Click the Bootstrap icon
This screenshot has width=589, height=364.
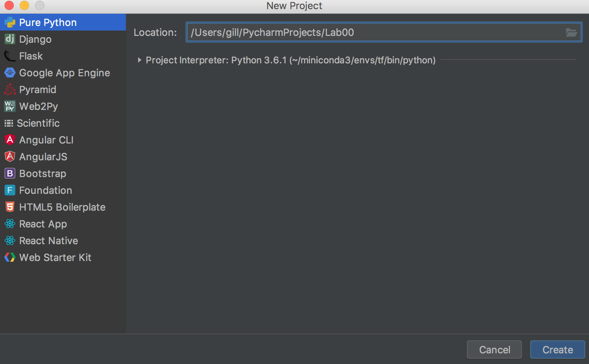pos(10,173)
